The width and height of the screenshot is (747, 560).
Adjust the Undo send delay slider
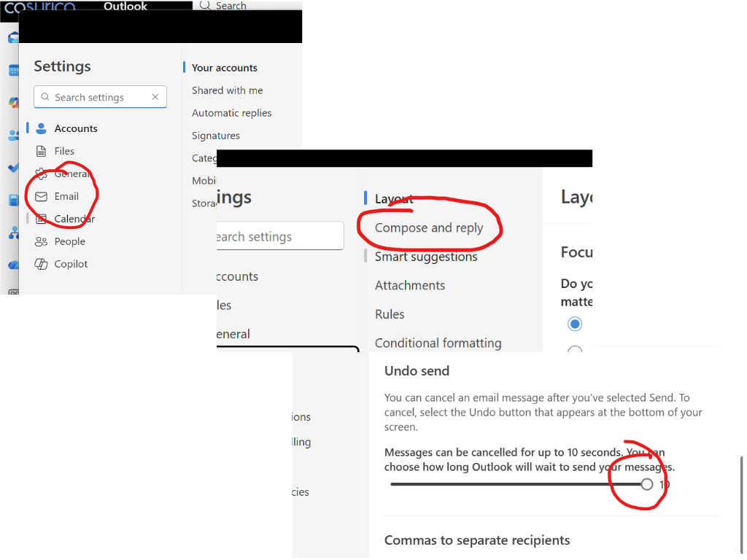tap(646, 483)
